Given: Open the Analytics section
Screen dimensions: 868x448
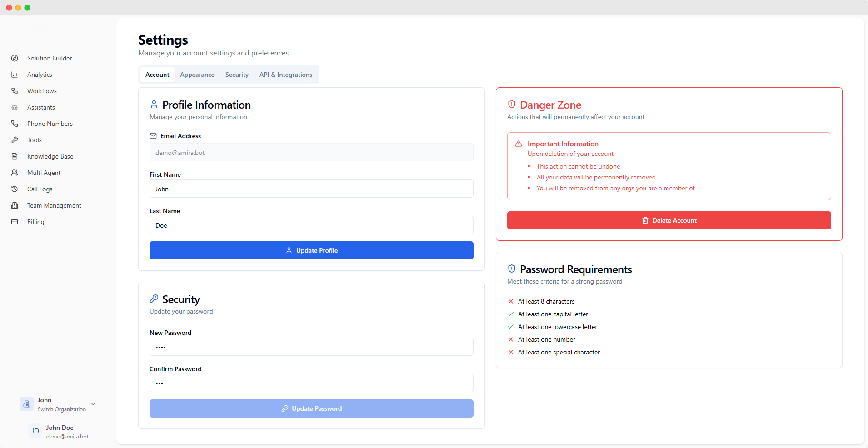Looking at the screenshot, I should [x=40, y=74].
